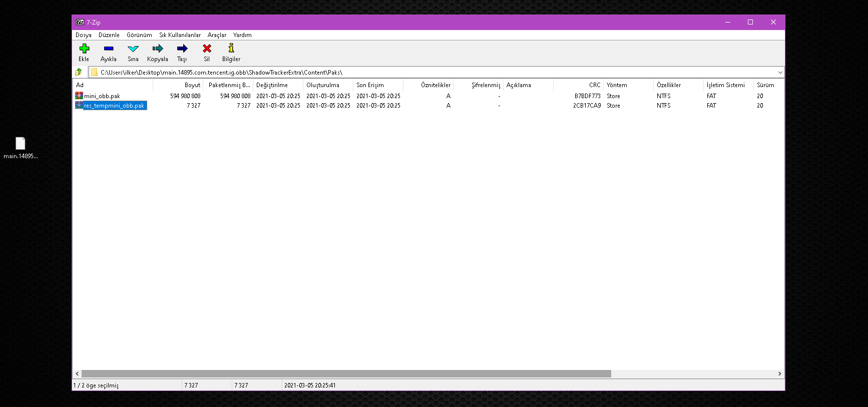Close the 7-Zip window

coord(773,22)
